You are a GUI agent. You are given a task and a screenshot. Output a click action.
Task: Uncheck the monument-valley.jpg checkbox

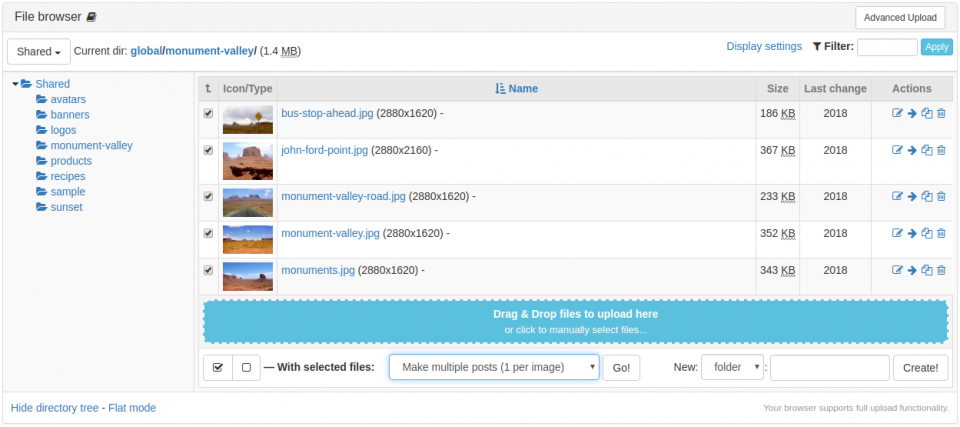[208, 233]
